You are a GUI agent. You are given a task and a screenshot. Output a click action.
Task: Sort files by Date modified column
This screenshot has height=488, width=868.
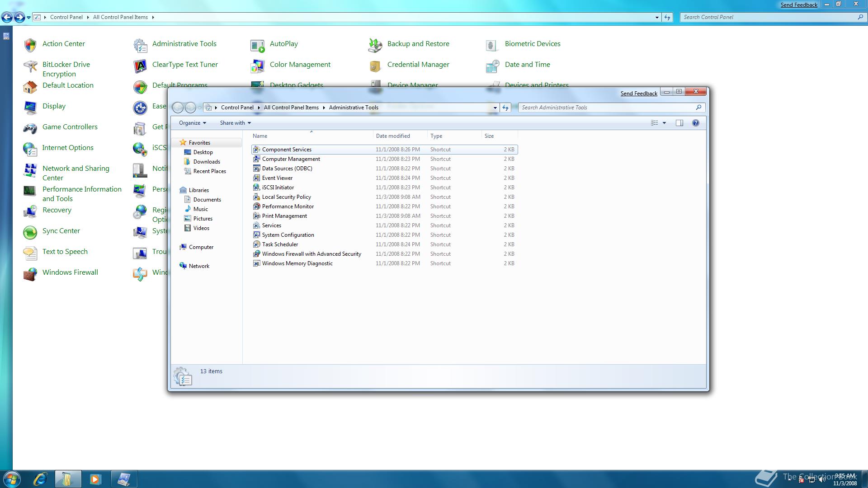point(401,136)
